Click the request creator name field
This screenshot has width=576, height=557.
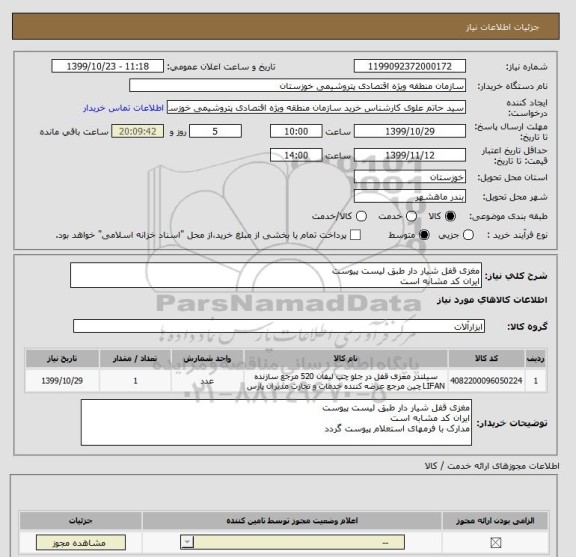coord(316,107)
